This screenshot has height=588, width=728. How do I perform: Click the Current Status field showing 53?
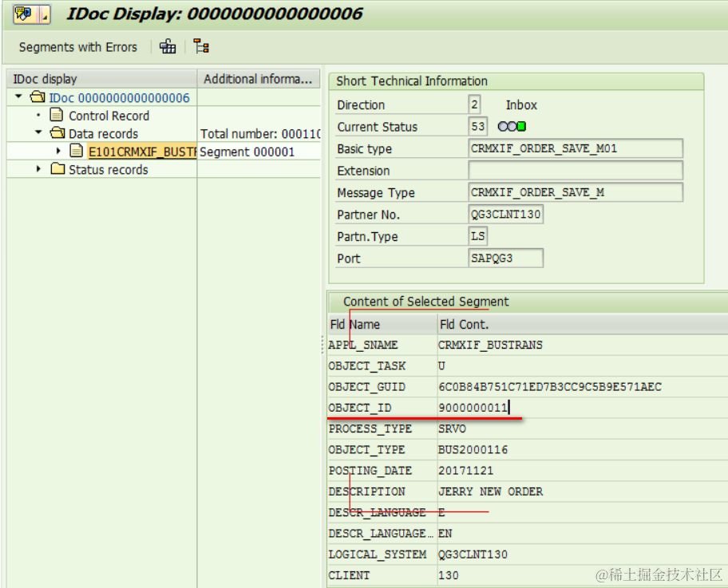[x=477, y=126]
